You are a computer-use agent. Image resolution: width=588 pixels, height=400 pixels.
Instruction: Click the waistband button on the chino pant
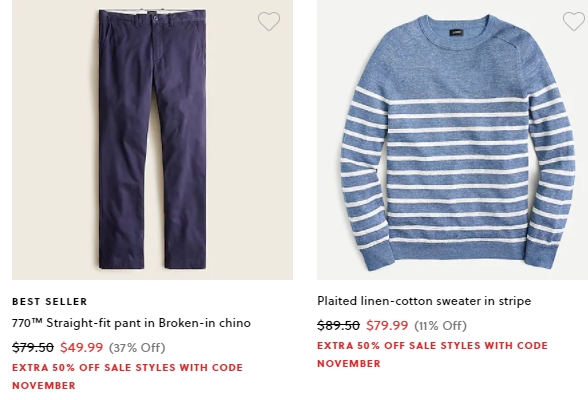point(156,18)
